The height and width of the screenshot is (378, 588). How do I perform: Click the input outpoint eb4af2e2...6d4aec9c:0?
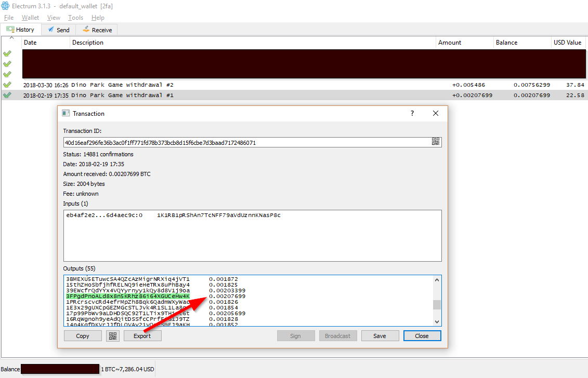point(104,215)
